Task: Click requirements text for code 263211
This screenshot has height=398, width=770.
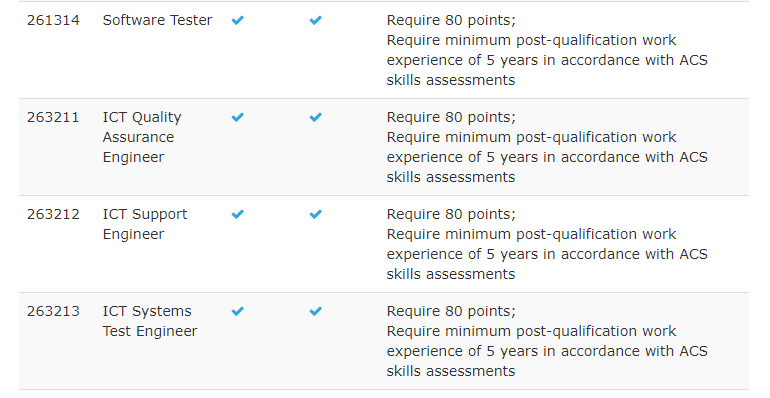Action: click(x=547, y=147)
